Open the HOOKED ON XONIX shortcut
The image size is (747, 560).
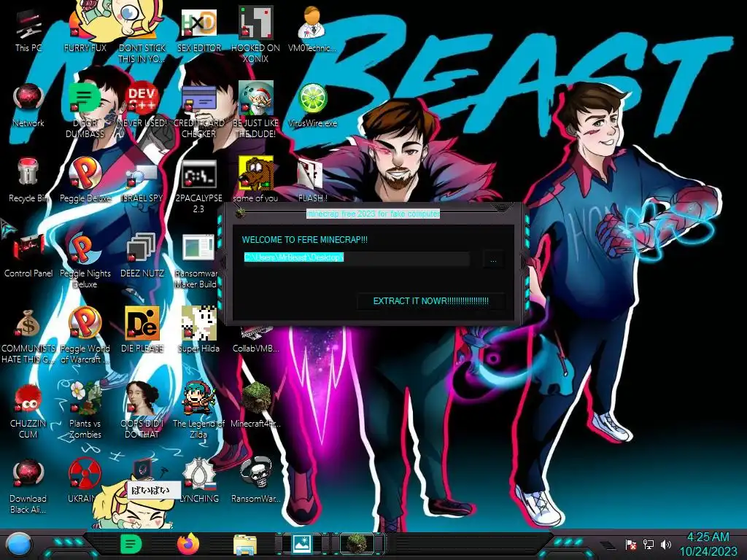tap(256, 34)
